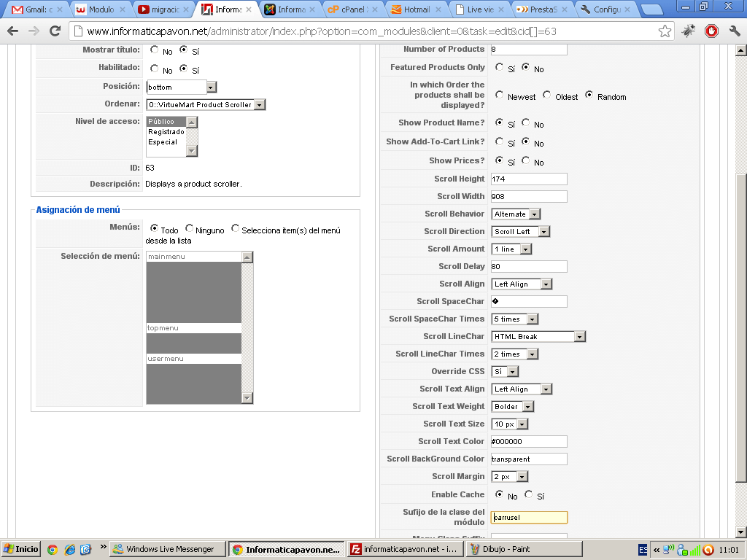
Task: Expand hidden system tray icons chevron
Action: click(x=657, y=550)
